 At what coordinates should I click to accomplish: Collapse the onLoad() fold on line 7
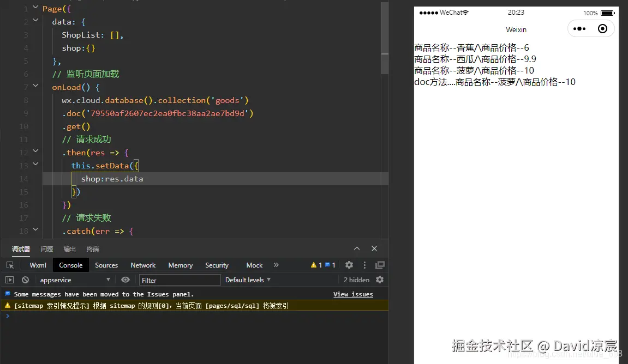pyautogui.click(x=35, y=85)
